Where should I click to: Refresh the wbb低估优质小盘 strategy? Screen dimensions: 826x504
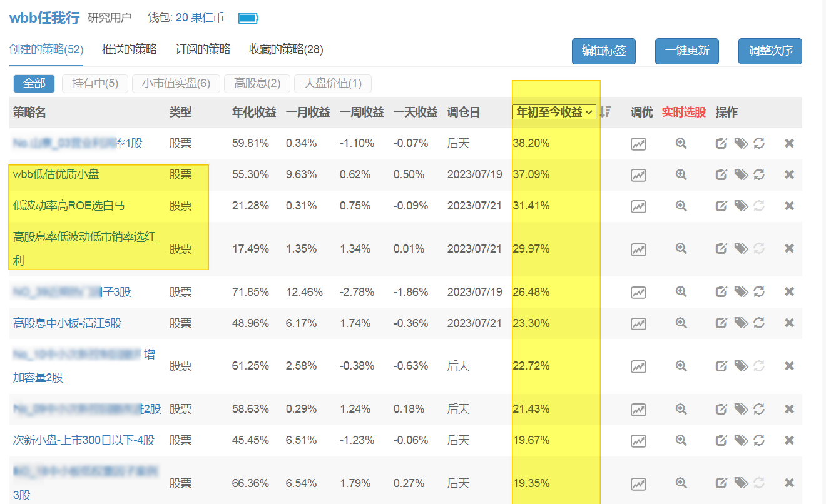(759, 174)
